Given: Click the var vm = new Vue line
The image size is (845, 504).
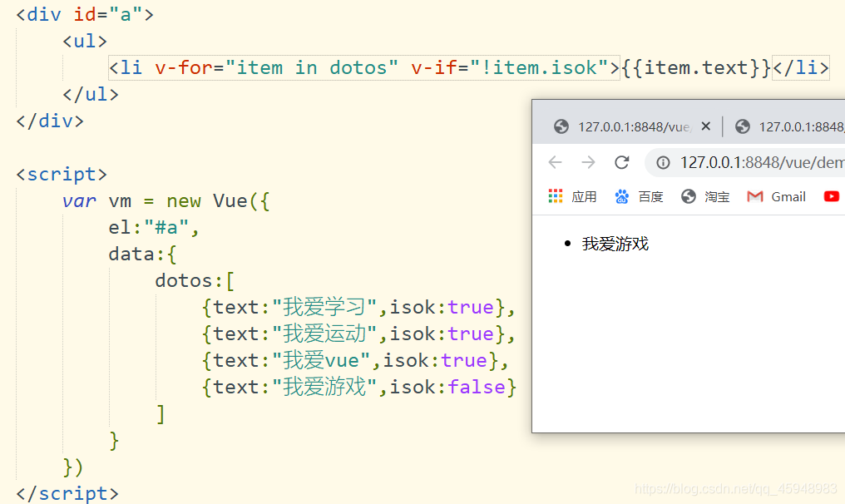Looking at the screenshot, I should 166,201.
